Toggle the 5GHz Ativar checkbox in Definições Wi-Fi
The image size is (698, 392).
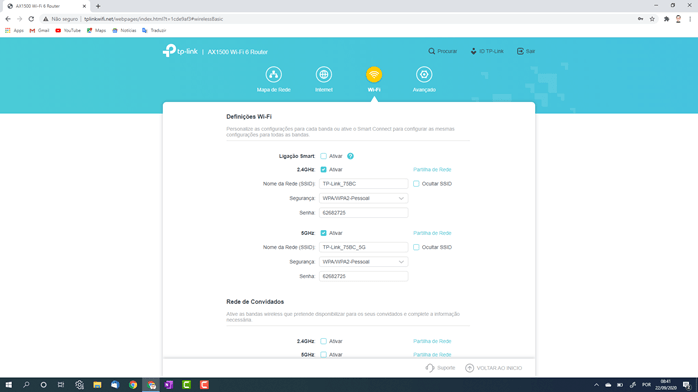coord(324,233)
